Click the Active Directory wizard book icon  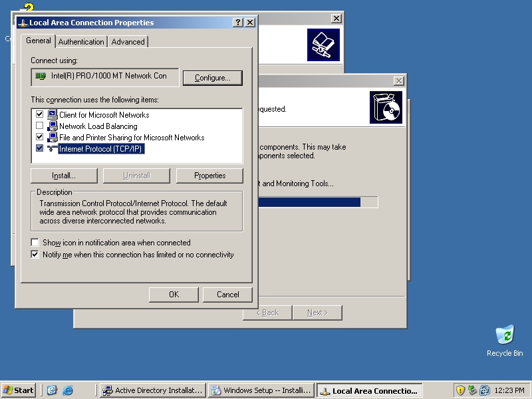tap(323, 45)
